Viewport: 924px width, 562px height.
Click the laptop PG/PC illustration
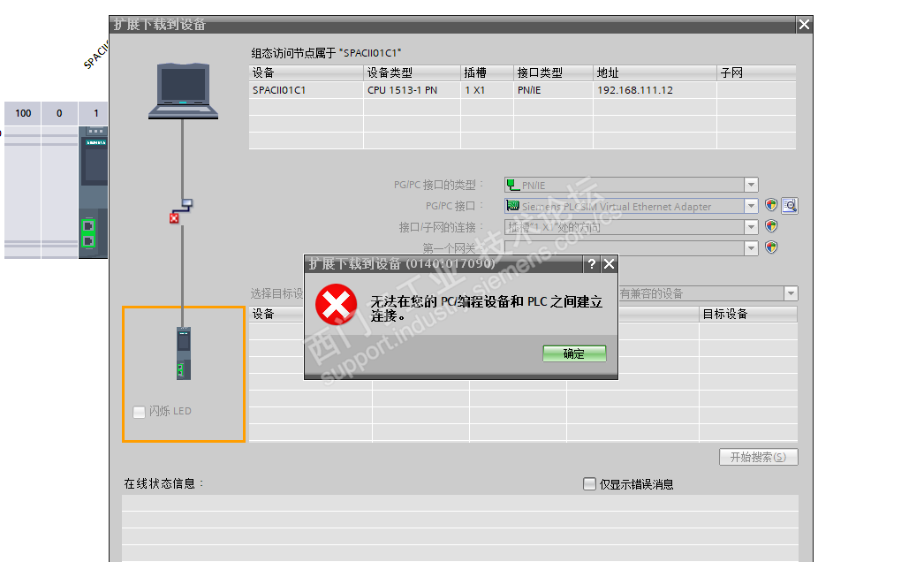[183, 91]
